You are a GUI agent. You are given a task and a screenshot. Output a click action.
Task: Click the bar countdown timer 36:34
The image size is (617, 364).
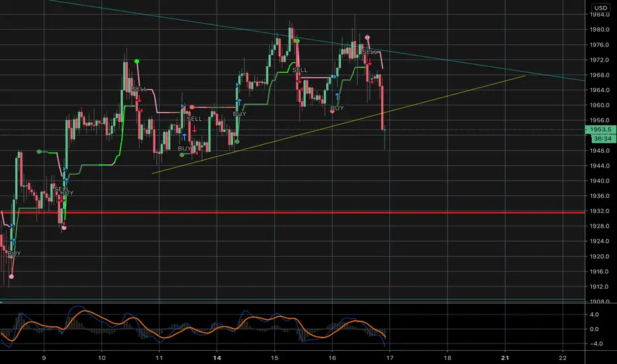click(602, 138)
